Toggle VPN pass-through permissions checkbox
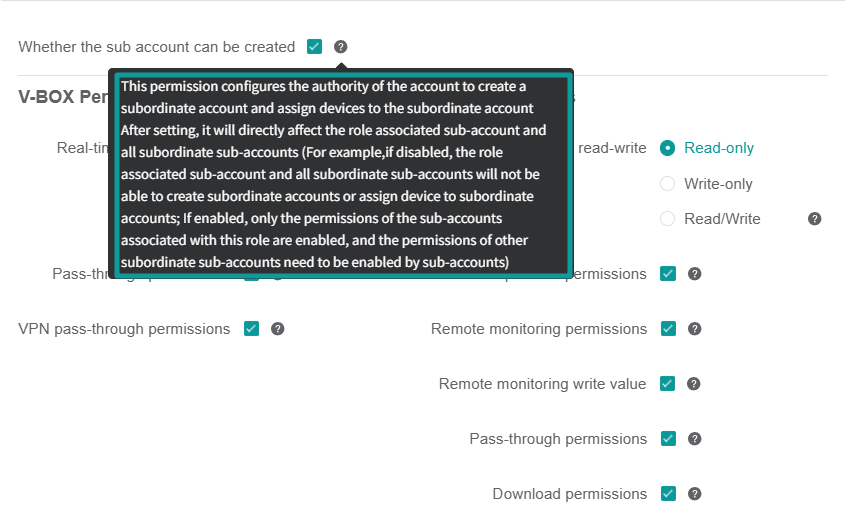This screenshot has height=525, width=846. pos(251,329)
